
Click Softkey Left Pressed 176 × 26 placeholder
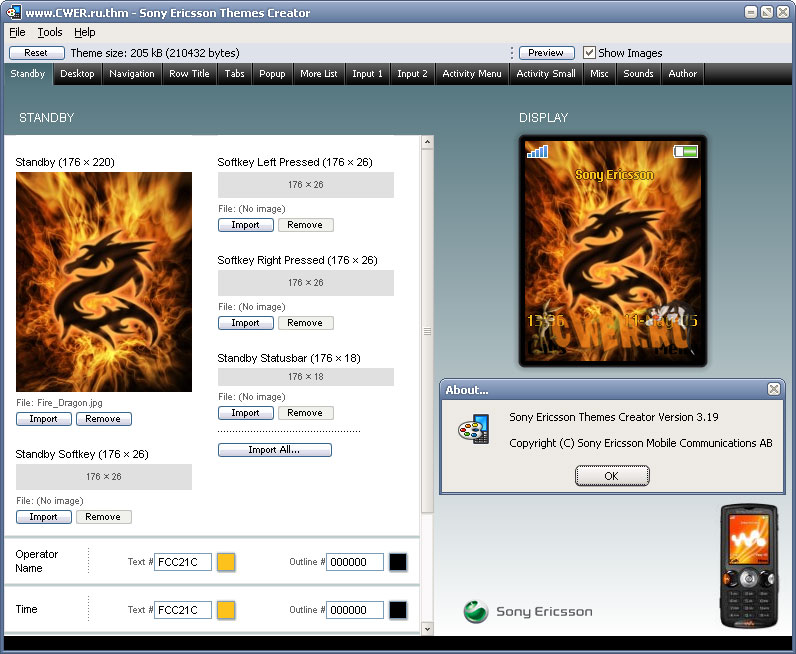pos(306,185)
